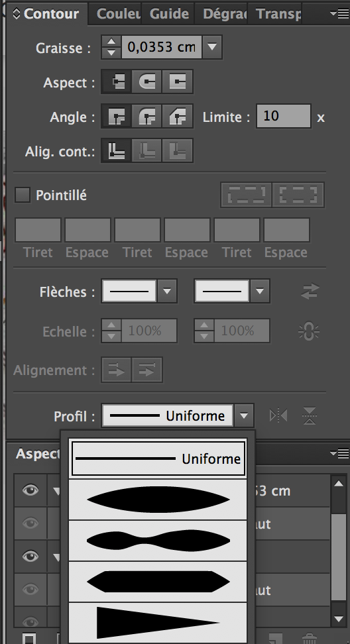This screenshot has width=350, height=644.
Task: Switch to the Dégradé tab
Action: (223, 13)
